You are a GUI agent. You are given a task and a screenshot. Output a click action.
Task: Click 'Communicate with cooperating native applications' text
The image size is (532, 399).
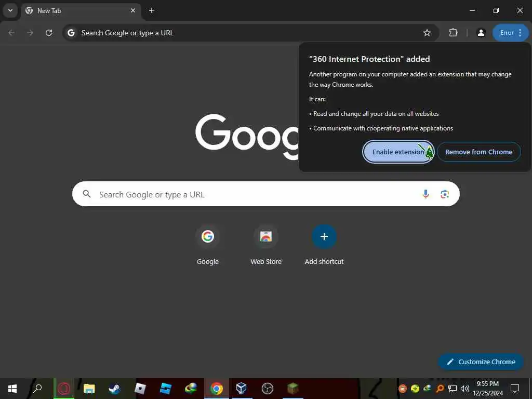click(x=383, y=128)
